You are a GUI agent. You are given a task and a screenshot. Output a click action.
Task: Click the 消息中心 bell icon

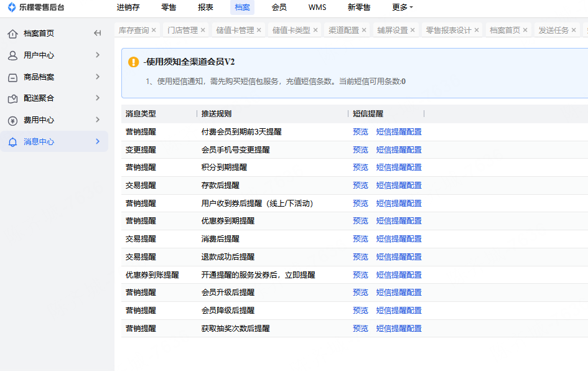[12, 142]
